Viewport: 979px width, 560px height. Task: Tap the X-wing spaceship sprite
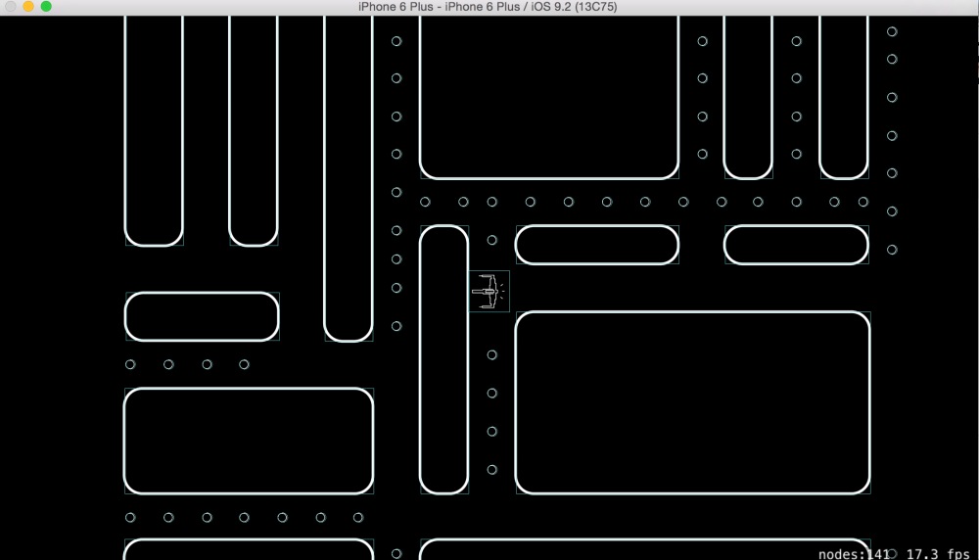[x=489, y=292]
